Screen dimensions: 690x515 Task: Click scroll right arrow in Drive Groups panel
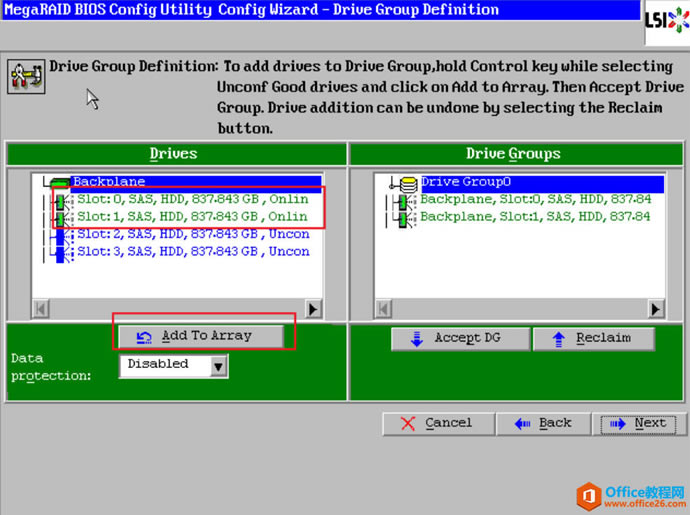[x=655, y=309]
